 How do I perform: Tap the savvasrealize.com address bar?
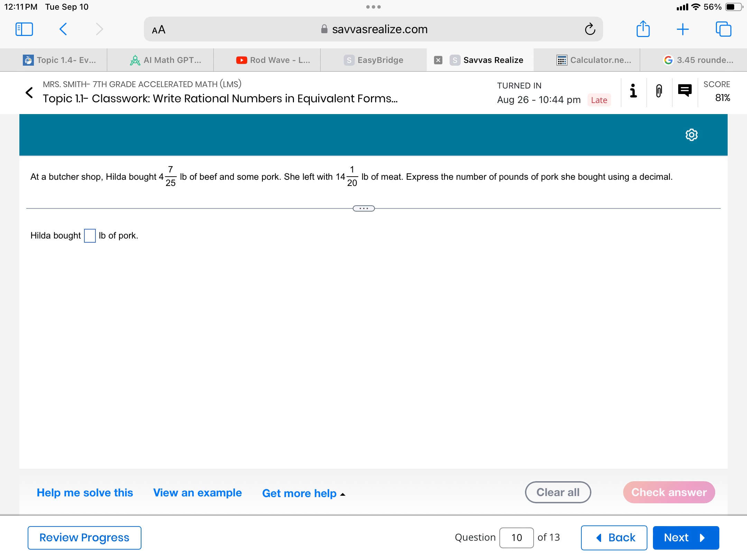pos(373,29)
